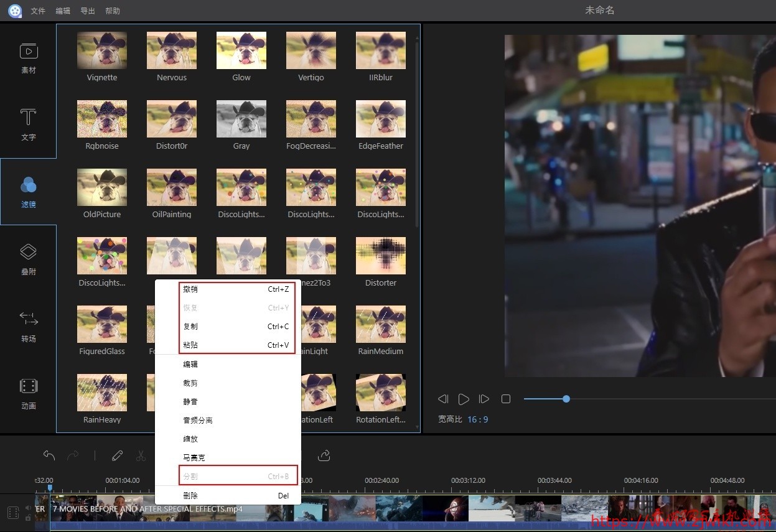The image size is (776, 532).
Task: Open the 动画 animation panel
Action: [x=29, y=393]
